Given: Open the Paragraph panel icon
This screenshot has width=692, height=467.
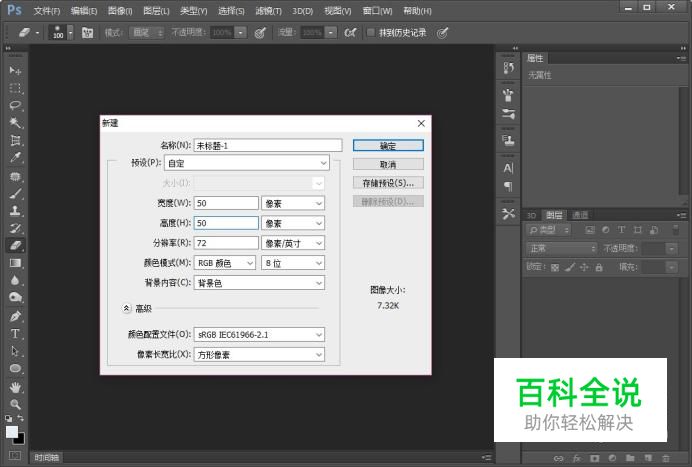Looking at the screenshot, I should pos(508,186).
